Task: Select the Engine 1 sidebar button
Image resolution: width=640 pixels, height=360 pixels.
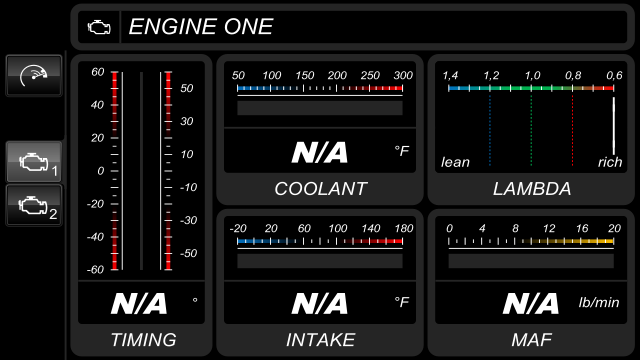Action: [34, 162]
